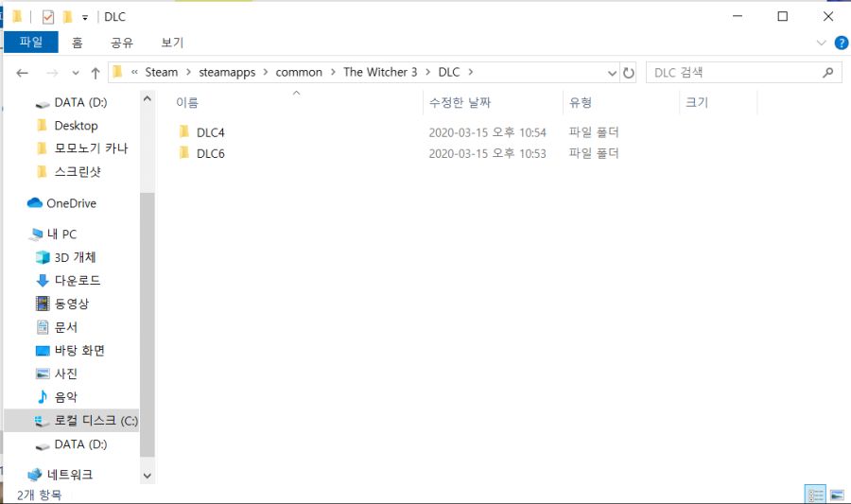Click the 문서 document icon

(x=43, y=326)
